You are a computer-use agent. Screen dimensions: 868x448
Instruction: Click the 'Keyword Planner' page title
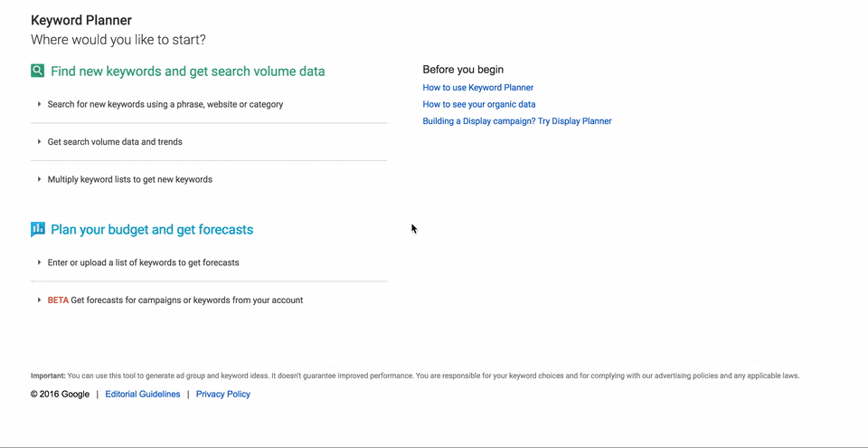[81, 21]
